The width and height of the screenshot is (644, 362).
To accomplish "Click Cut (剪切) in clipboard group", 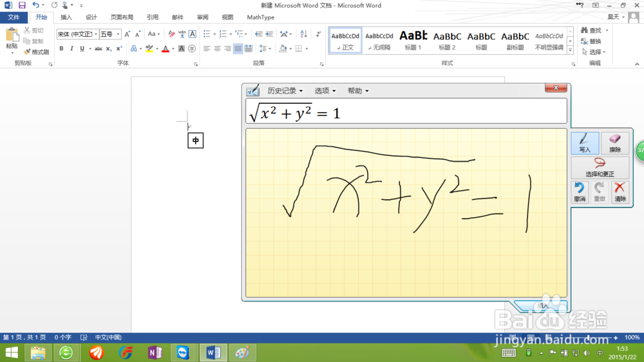I will point(33,30).
